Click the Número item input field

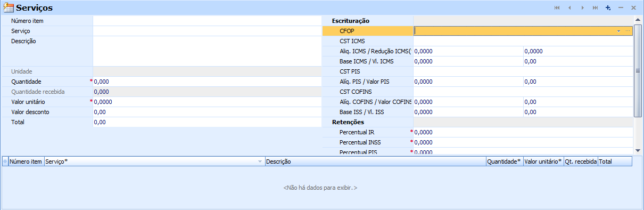pyautogui.click(x=207, y=21)
